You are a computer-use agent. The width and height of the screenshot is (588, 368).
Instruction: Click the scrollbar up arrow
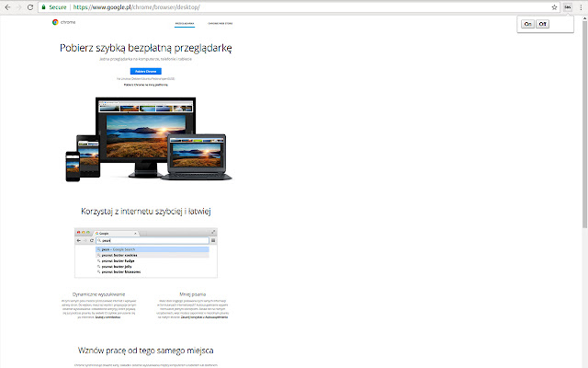click(x=584, y=17)
